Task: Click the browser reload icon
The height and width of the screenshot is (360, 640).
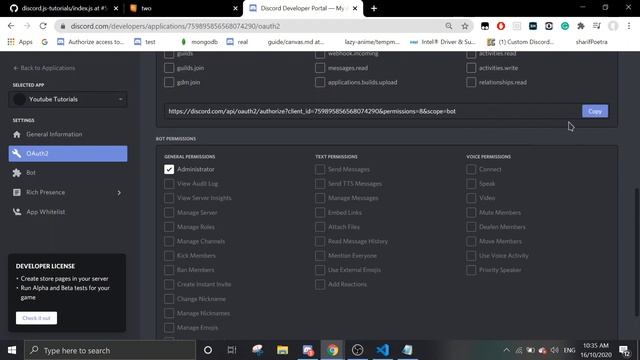Action: click(x=43, y=26)
